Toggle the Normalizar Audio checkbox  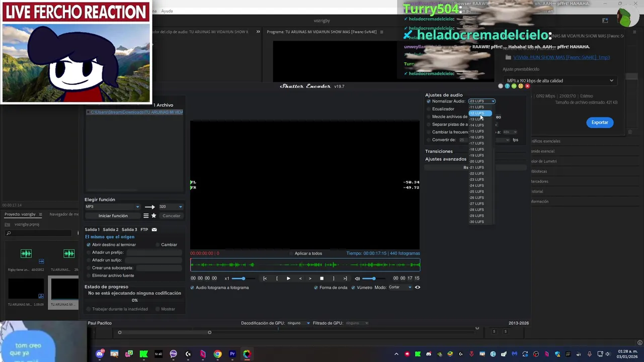(x=429, y=101)
